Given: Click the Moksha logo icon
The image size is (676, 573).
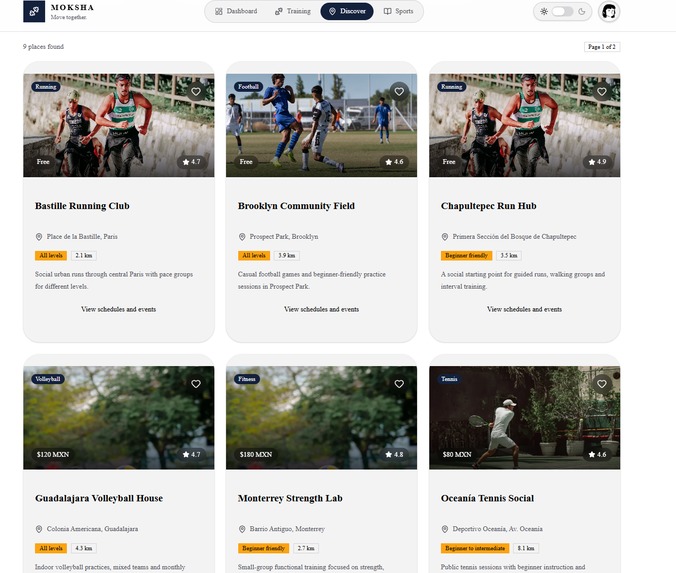Looking at the screenshot, I should coord(34,11).
